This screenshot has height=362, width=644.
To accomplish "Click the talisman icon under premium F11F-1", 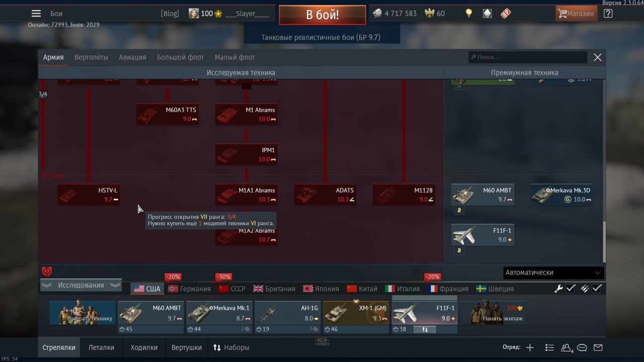I will (459, 250).
